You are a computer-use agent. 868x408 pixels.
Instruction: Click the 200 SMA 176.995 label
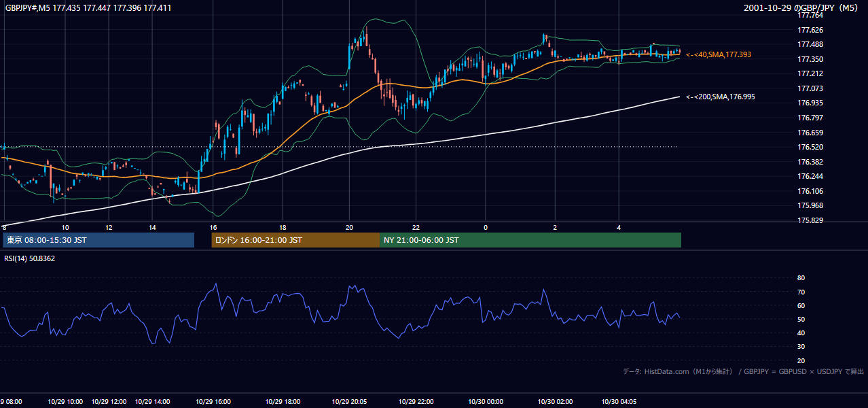tap(720, 97)
